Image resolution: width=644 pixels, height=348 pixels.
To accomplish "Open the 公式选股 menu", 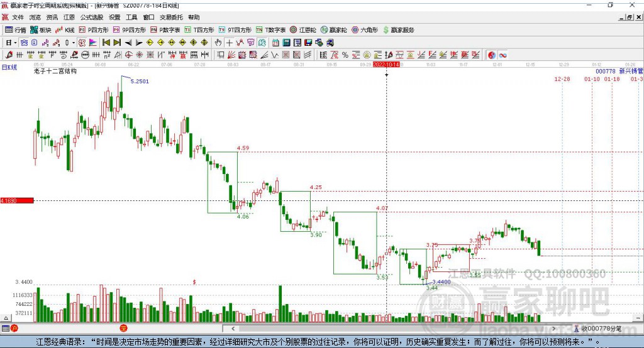I will tap(92, 17).
